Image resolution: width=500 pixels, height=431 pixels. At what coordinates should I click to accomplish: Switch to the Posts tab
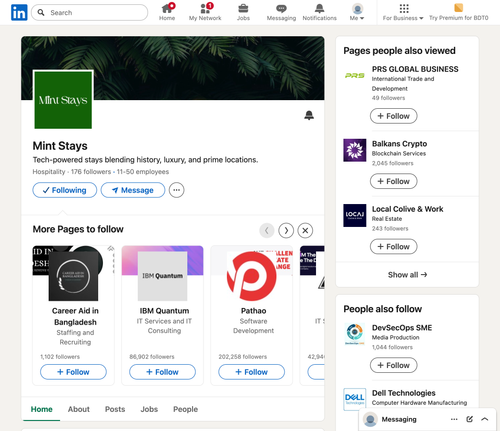(115, 409)
